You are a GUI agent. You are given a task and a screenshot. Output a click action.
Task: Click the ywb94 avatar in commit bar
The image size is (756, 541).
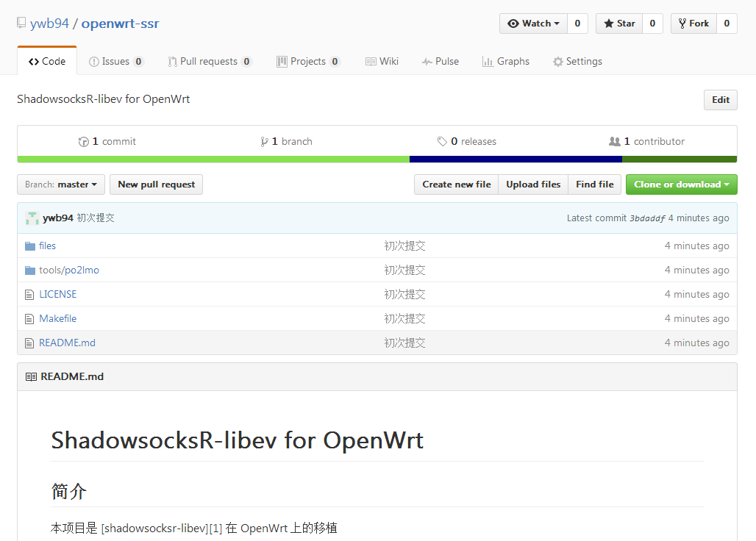tap(32, 218)
